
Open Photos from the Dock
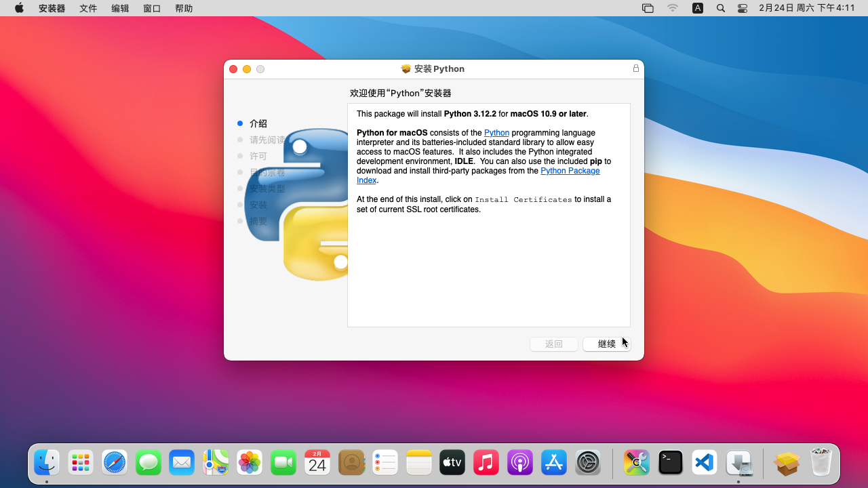click(250, 463)
